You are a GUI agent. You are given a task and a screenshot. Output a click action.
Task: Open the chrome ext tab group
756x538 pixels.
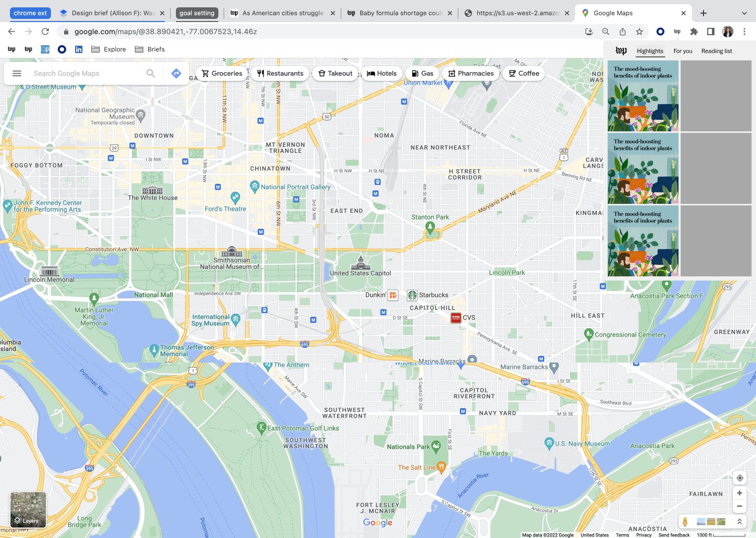coord(30,13)
